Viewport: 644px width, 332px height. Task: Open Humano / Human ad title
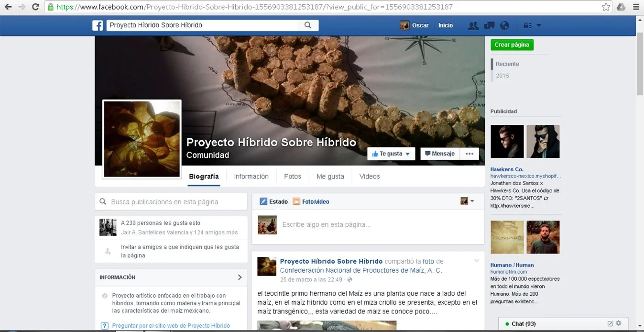pos(512,265)
